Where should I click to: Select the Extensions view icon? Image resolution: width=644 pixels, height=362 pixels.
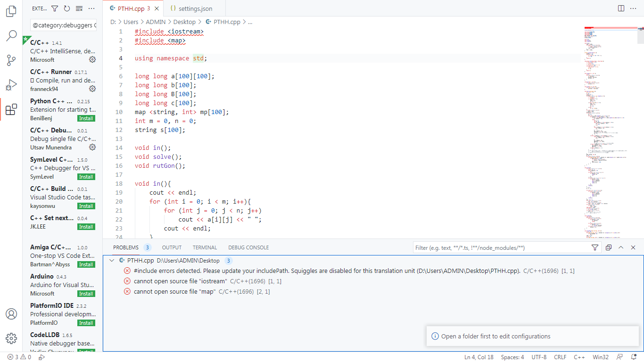click(x=11, y=109)
